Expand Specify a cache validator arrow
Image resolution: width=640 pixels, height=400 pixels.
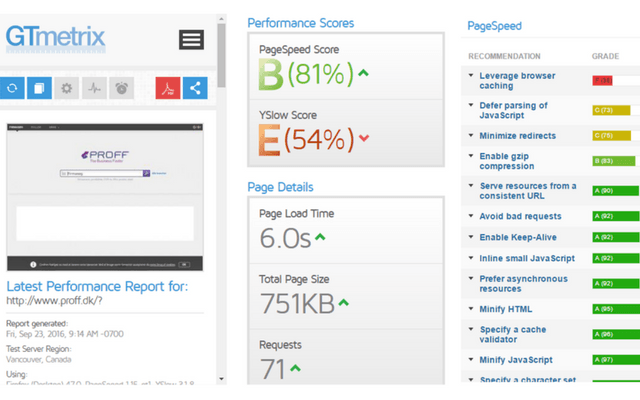(471, 329)
